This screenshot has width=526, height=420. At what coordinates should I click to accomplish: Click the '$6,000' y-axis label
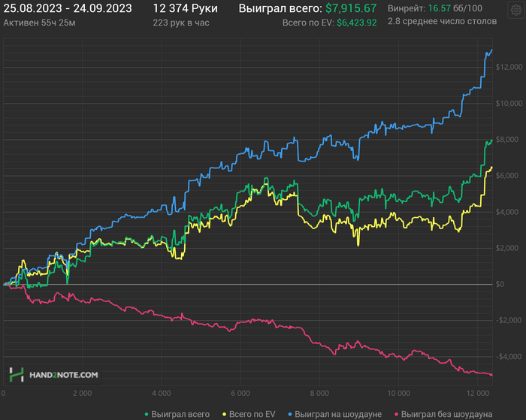click(x=509, y=176)
